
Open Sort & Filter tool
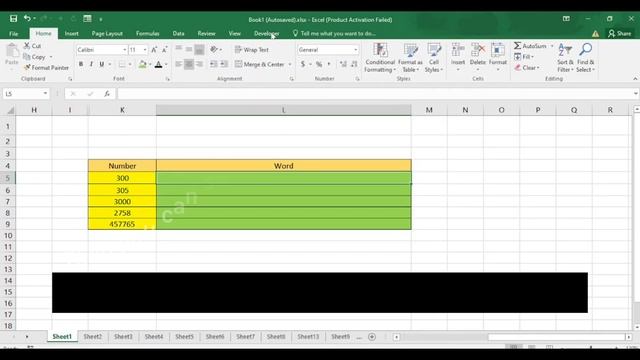pos(565,58)
